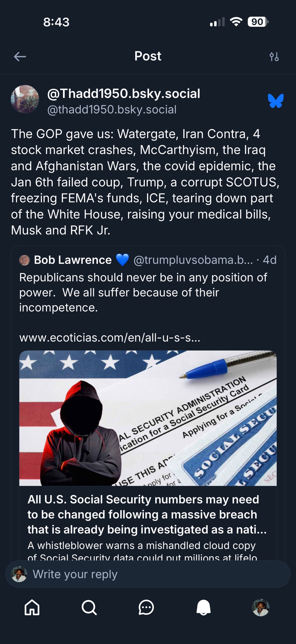Viewport: 296px width, 644px height.
Task: Tap the Social Security article image
Action: (148, 418)
